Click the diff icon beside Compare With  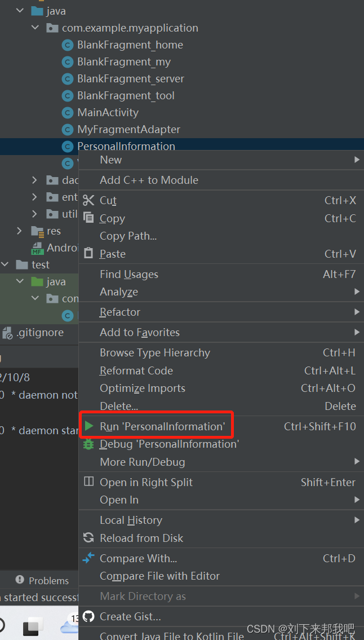(x=88, y=558)
